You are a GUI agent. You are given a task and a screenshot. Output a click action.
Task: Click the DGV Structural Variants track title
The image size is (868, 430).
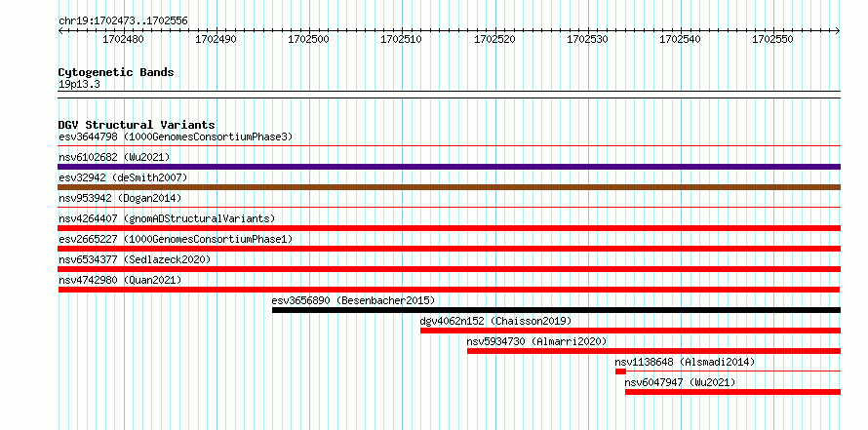pos(137,125)
